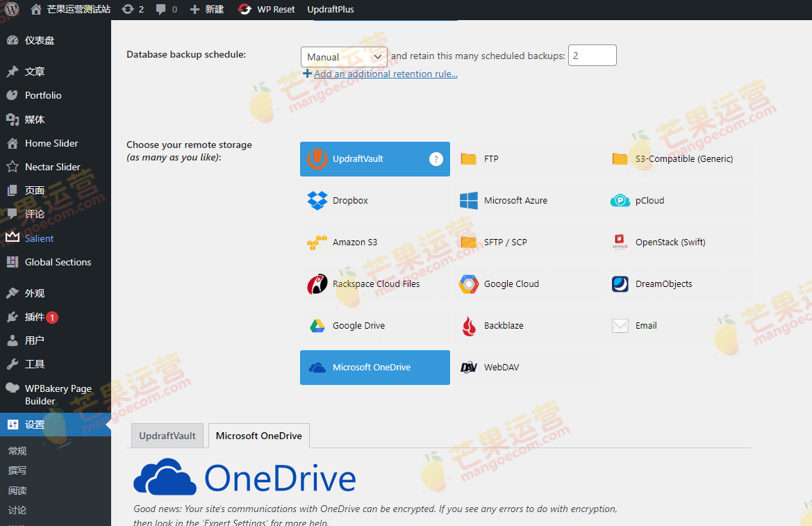Select Microsoft Azure storage
The height and width of the screenshot is (526, 812).
tap(526, 201)
